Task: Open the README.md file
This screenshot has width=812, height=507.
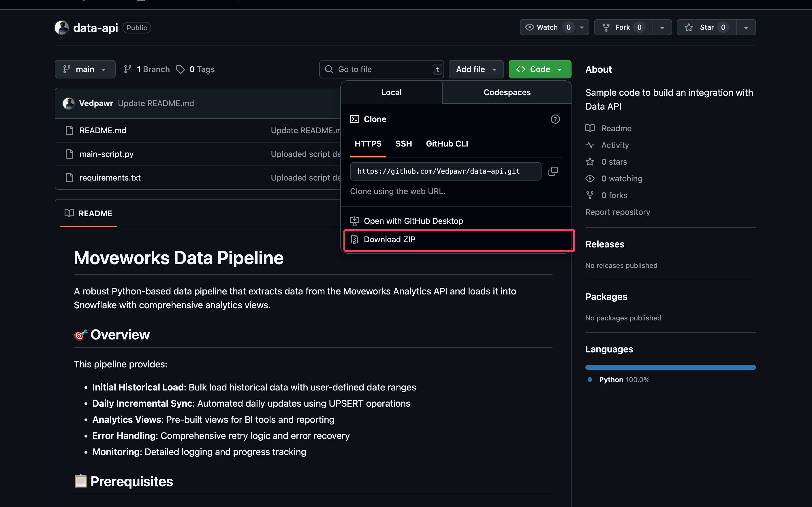Action: pos(103,130)
